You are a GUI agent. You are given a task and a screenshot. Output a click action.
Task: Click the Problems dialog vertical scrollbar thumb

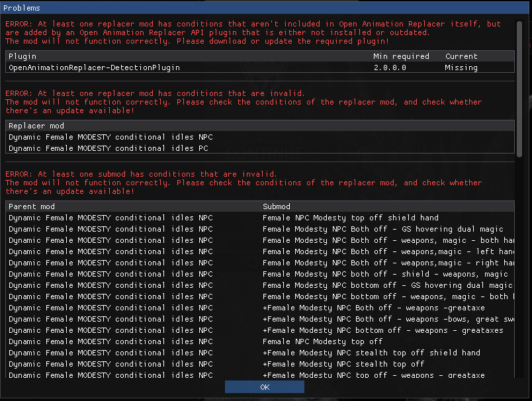pyautogui.click(x=519, y=89)
